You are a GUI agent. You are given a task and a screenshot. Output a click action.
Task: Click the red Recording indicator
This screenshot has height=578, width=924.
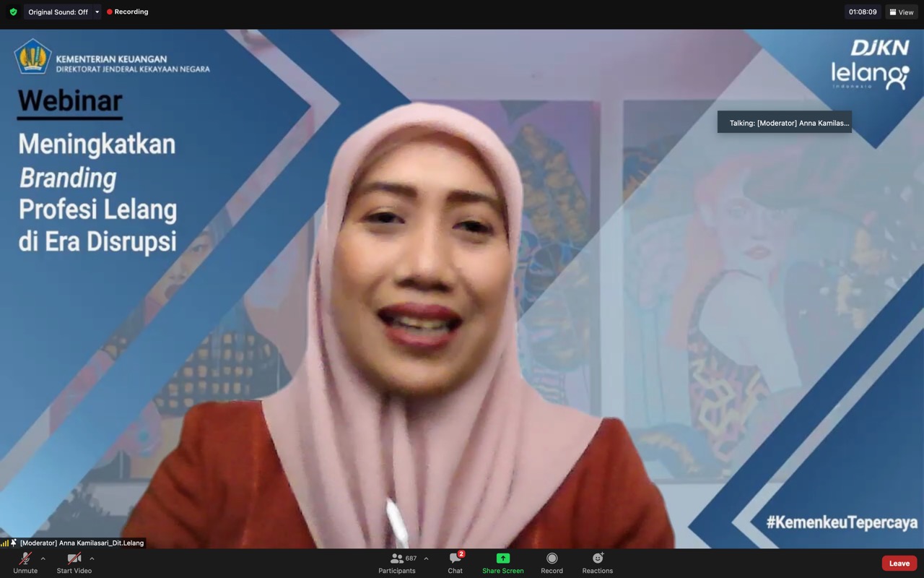pos(128,12)
